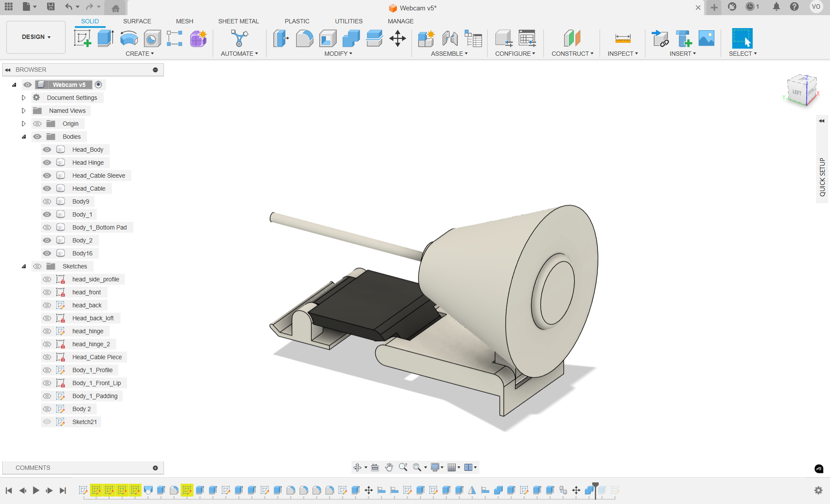Click the Insert Canvas image icon

(706, 38)
